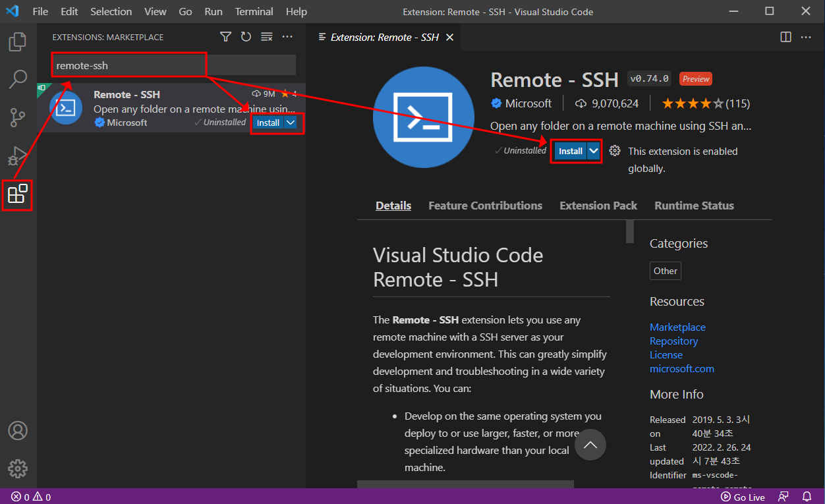Open the View menu
825x504 pixels.
(x=156, y=12)
